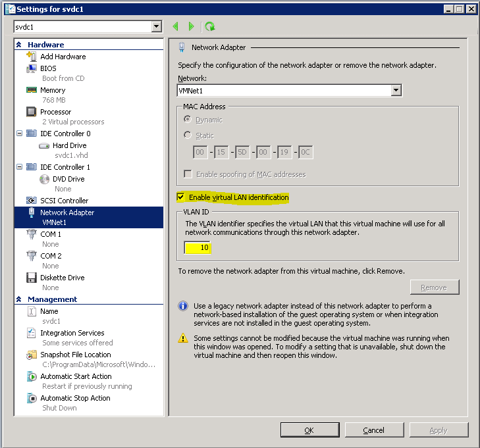Select the Diskette Drive floppy icon
This screenshot has width=480, height=448.
[x=31, y=278]
